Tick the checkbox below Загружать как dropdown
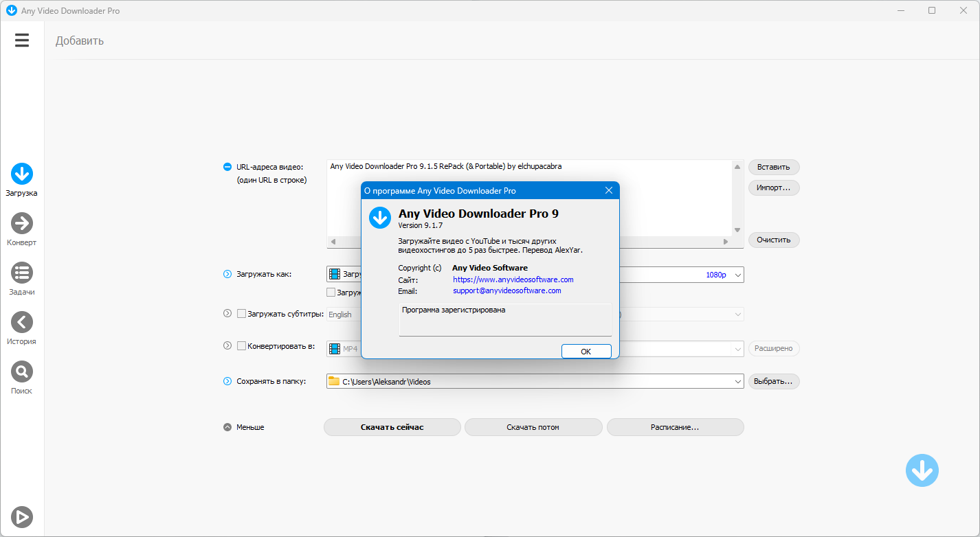 [x=331, y=293]
